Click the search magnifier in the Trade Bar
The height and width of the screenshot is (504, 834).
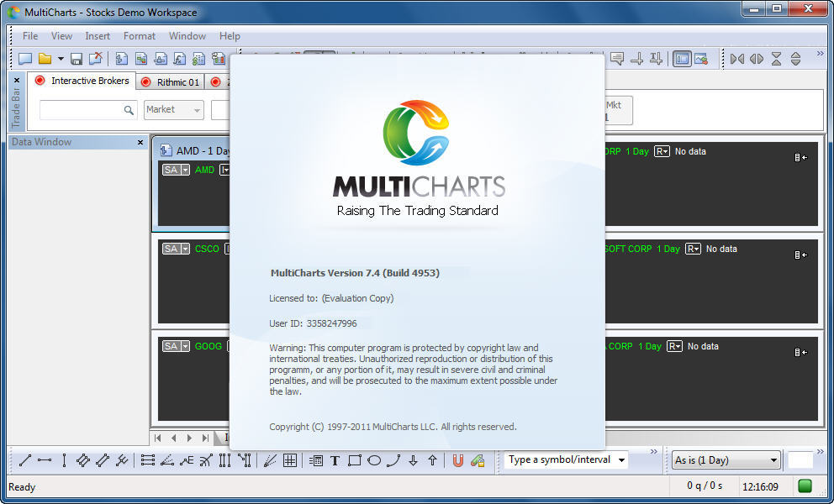point(129,110)
